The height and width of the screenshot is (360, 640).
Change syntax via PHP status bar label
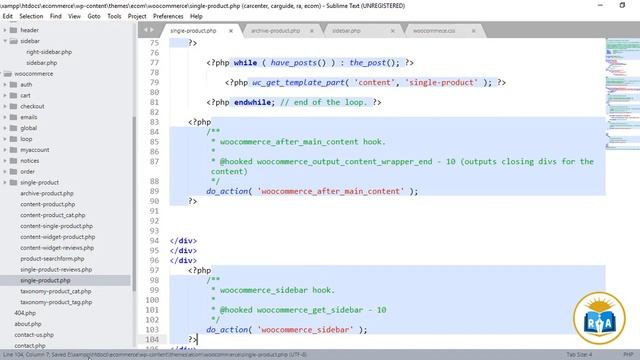pyautogui.click(x=628, y=355)
